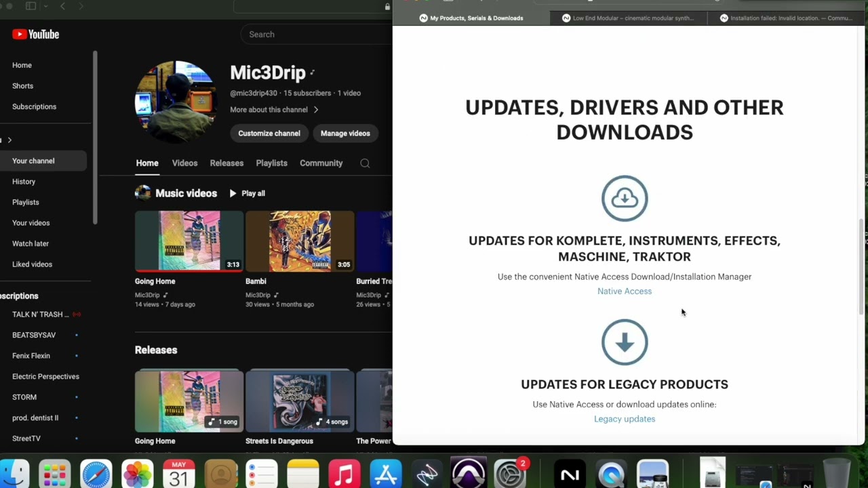
Task: Click the YouTube sidebar scrollbar
Action: pyautogui.click(x=96, y=138)
